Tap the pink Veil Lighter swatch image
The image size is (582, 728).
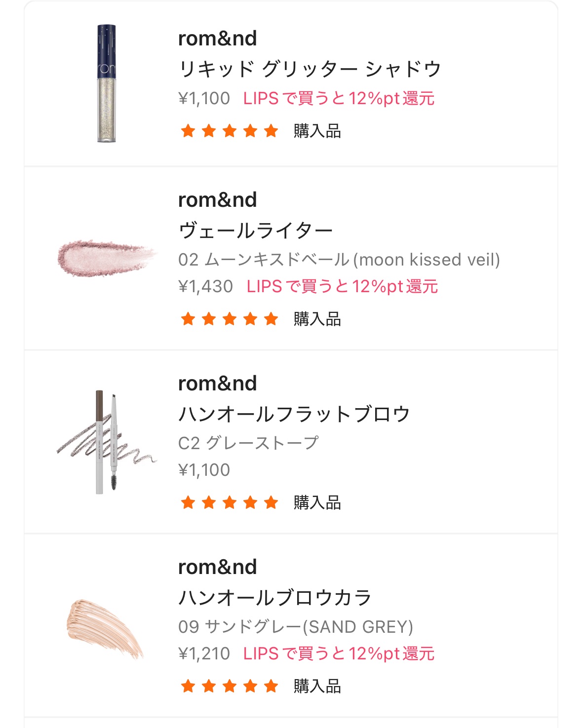coord(107,257)
